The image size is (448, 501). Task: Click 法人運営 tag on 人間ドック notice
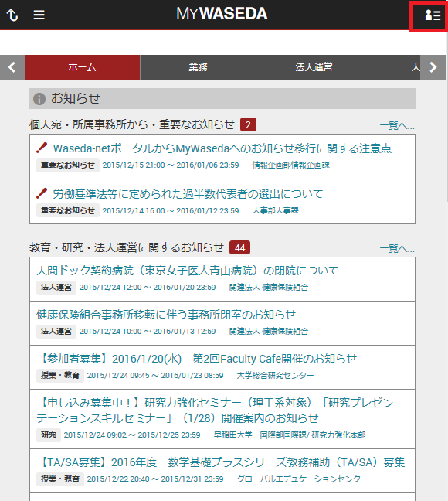coord(56,288)
